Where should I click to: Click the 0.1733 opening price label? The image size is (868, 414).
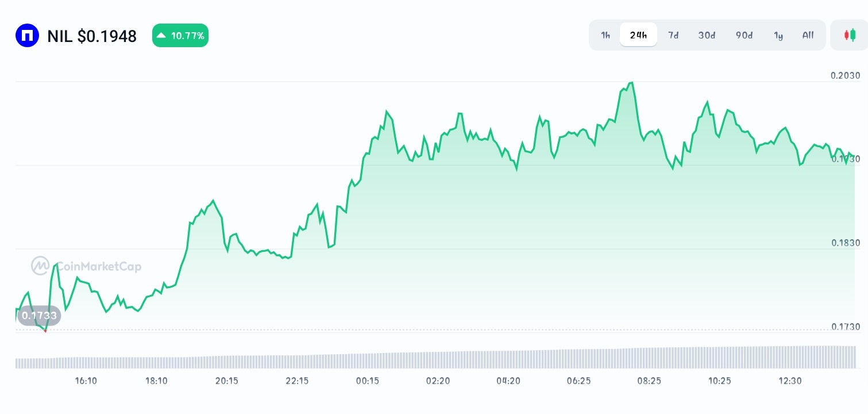tap(39, 316)
